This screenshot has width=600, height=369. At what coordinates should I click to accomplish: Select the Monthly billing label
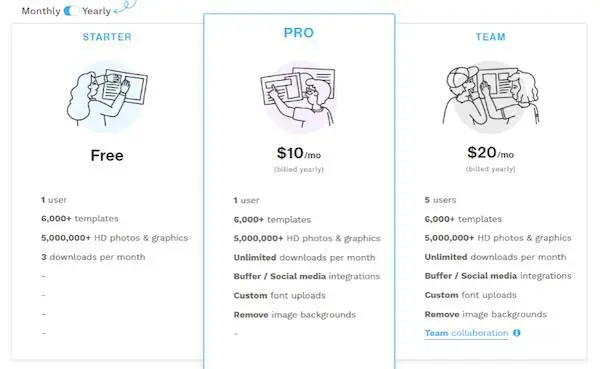pos(41,11)
